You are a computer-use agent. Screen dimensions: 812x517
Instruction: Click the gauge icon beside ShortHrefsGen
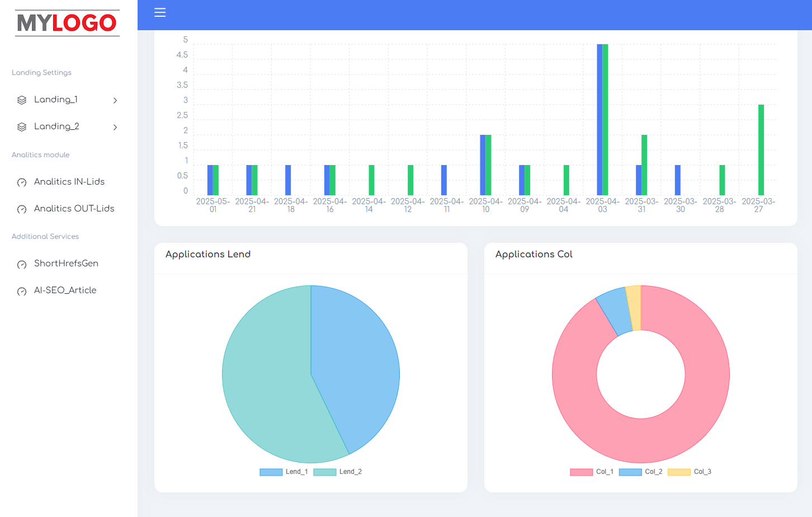(22, 264)
